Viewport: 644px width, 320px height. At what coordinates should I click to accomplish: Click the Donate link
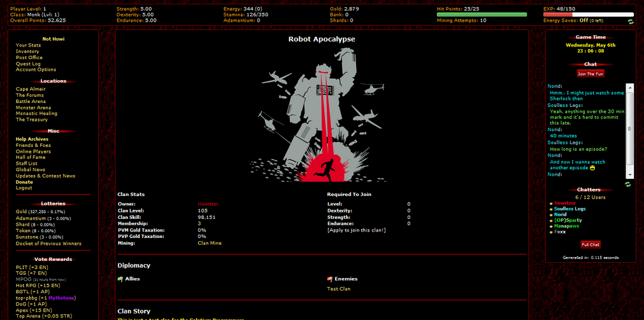[24, 182]
